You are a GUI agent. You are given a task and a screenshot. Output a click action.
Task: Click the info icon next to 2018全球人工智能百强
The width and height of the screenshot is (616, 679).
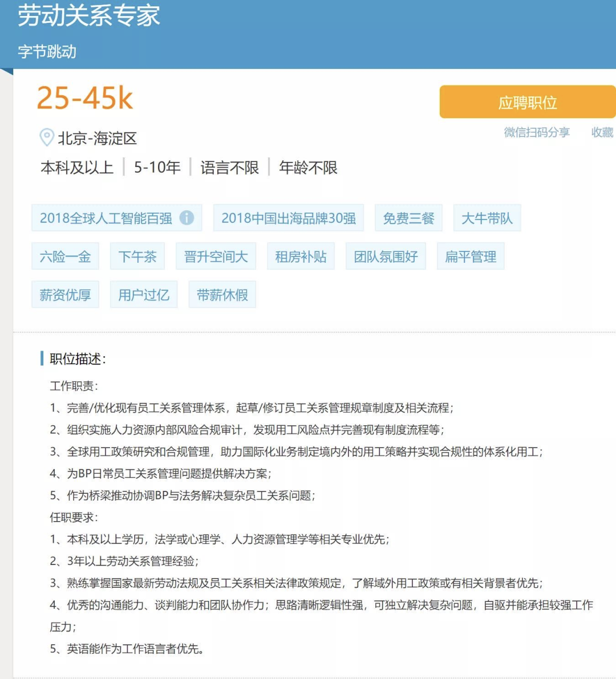(187, 217)
